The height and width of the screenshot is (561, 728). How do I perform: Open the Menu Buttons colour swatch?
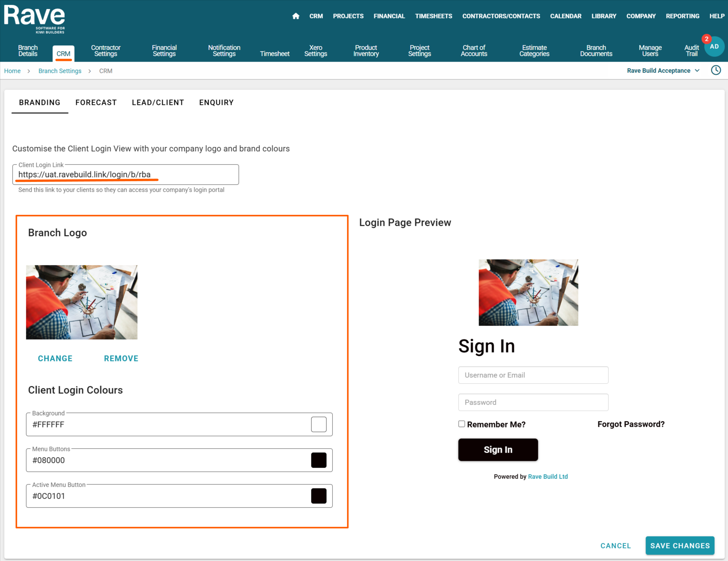pyautogui.click(x=319, y=460)
